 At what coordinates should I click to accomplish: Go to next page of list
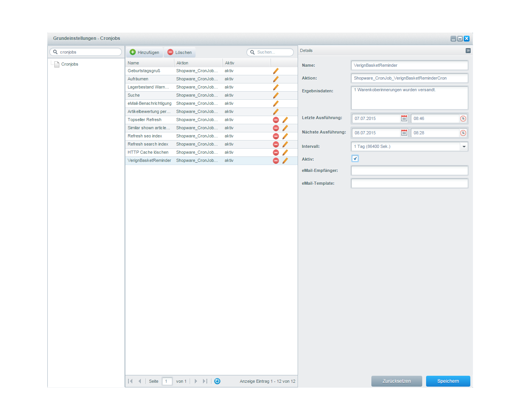[x=196, y=381]
